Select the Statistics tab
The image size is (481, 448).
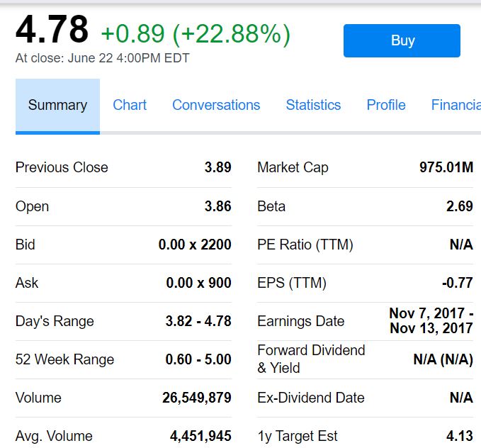point(313,105)
